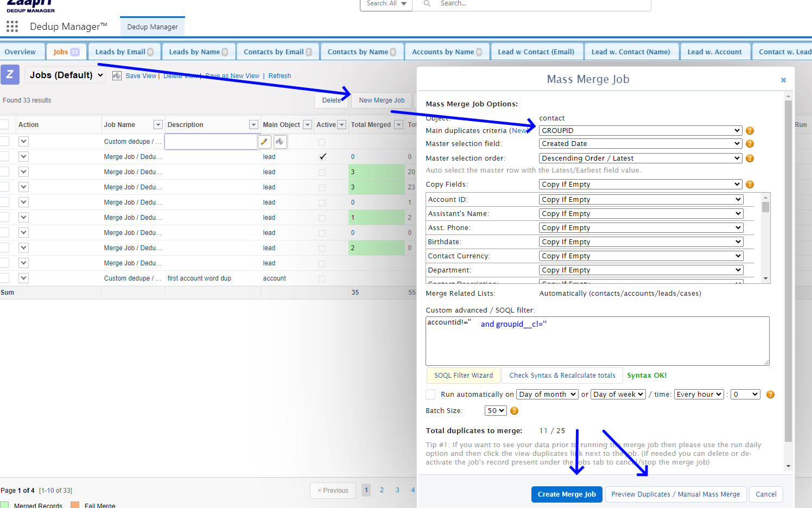Image resolution: width=812 pixels, height=508 pixels.
Task: Switch to the Leads by Email tab
Action: pos(124,52)
